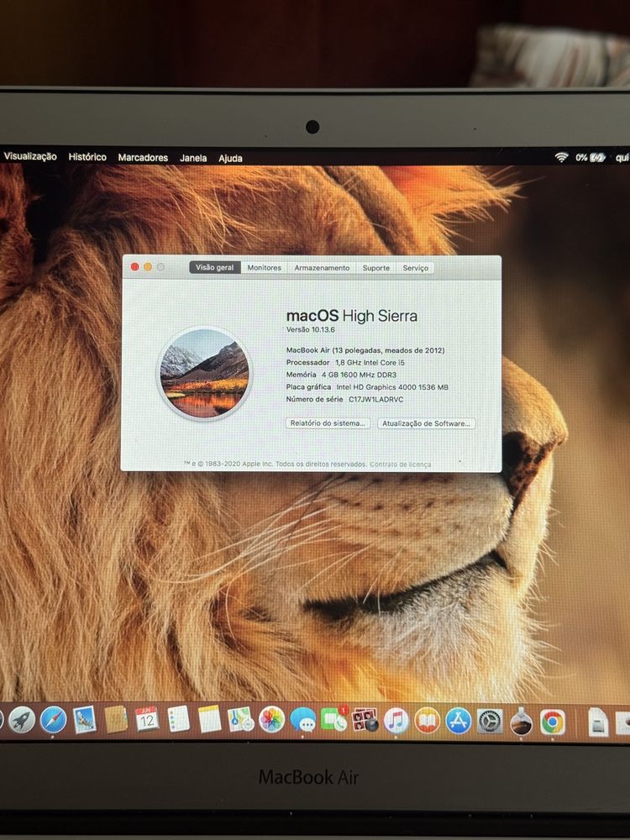The width and height of the screenshot is (630, 840).
Task: Open Photo Booth icon in the Dock
Action: click(x=365, y=720)
